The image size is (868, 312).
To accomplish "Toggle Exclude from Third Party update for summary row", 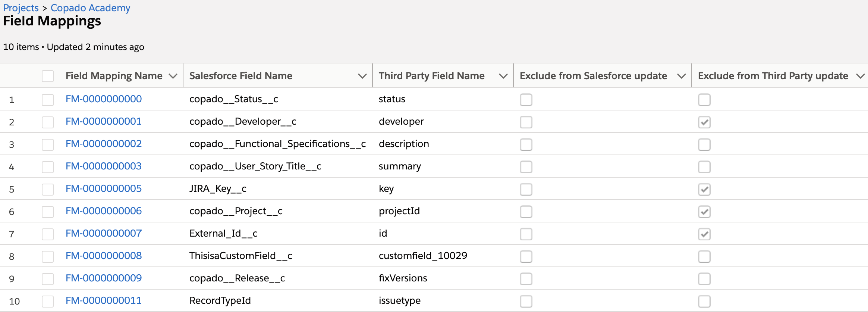I will pos(704,167).
